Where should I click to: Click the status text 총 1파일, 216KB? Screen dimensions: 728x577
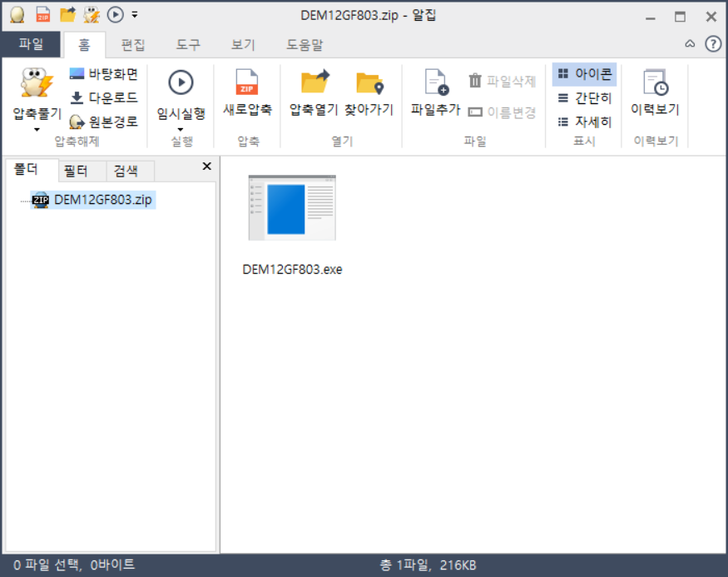pyautogui.click(x=428, y=565)
